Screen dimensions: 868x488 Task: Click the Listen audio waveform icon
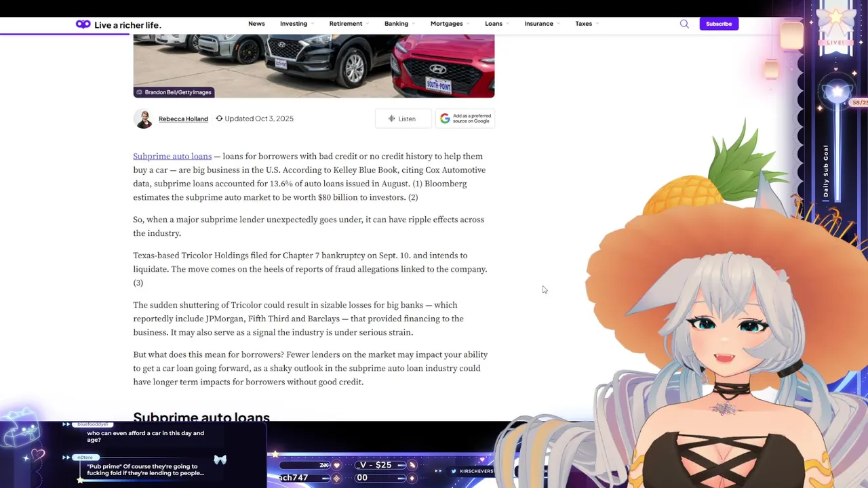(x=391, y=119)
